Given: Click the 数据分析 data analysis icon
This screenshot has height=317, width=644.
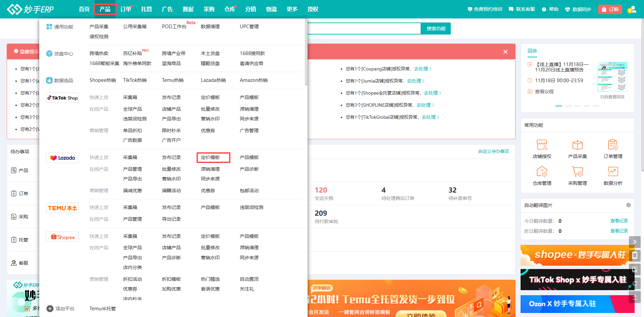Looking at the screenshot, I should click(613, 172).
